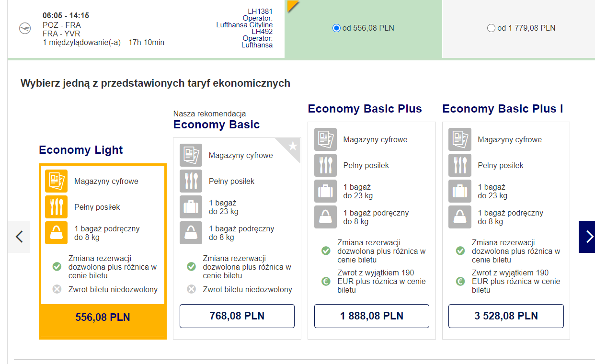Image resolution: width=595 pixels, height=364 pixels.
Task: Click the flight time '06:05 - 14:15'
Action: click(66, 16)
